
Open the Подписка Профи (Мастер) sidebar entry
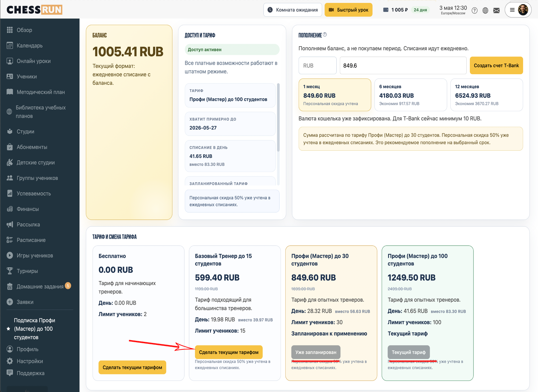tap(34, 329)
